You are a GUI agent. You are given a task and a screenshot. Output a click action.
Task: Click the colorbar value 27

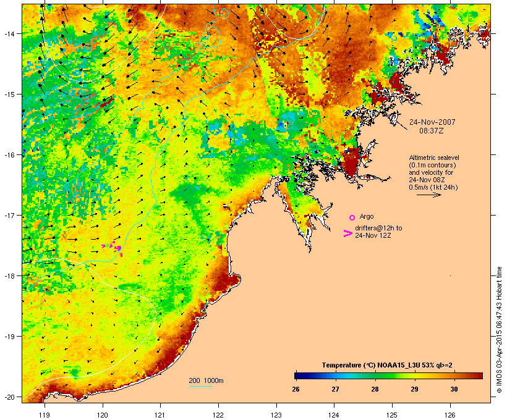335,389
